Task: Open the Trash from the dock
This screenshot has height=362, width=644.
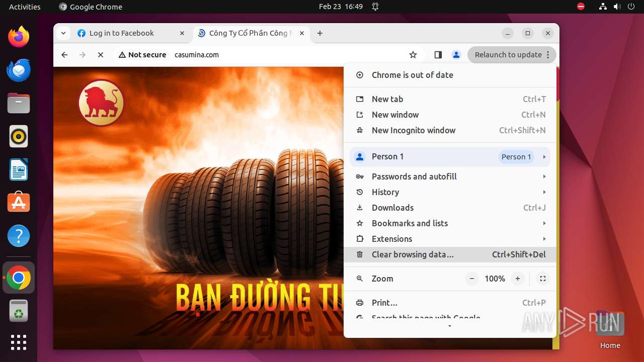Action: pos(19,311)
